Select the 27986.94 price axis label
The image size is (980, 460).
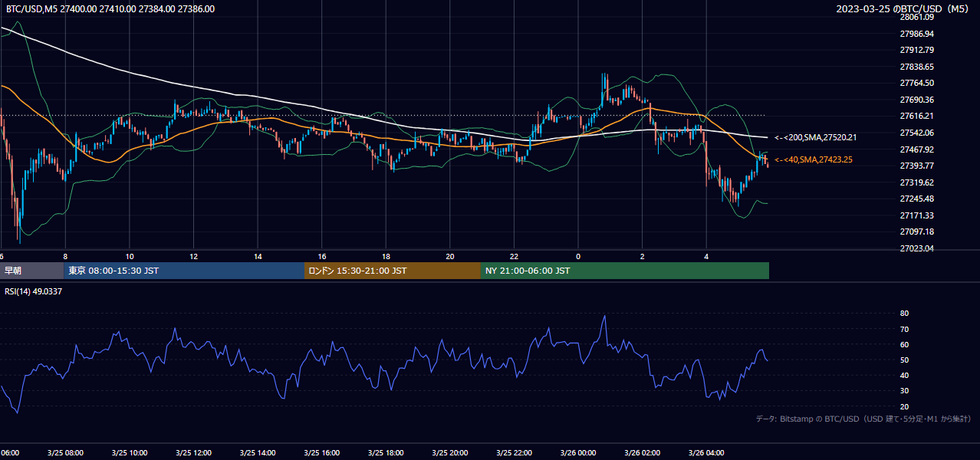click(917, 34)
